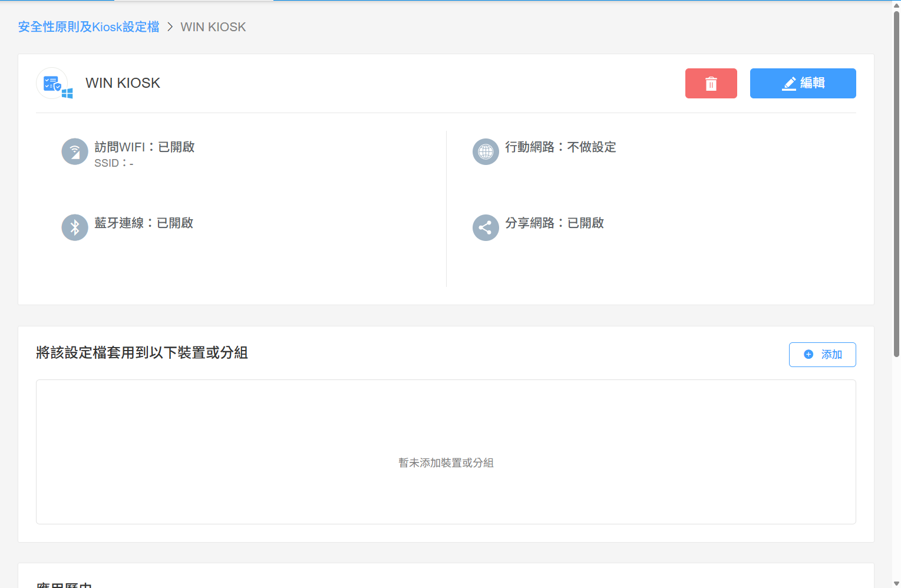Select the 行動網路:不做設定 text

[x=560, y=147]
